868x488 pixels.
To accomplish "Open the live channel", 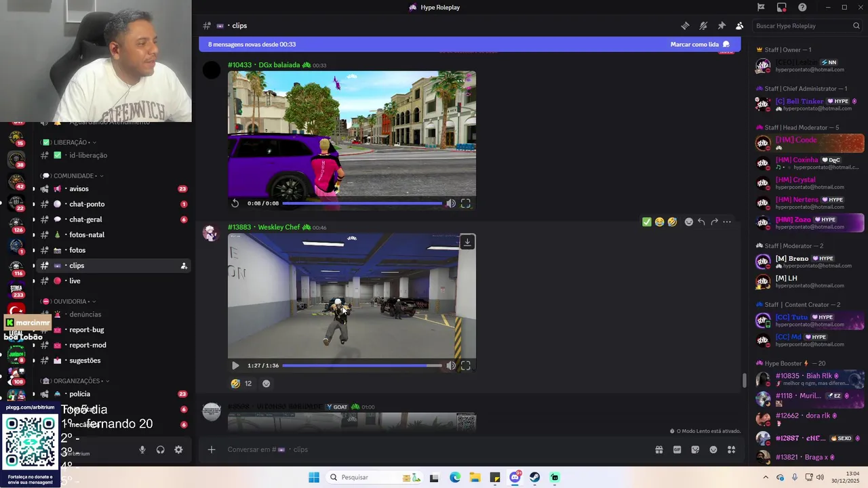I will [113, 281].
